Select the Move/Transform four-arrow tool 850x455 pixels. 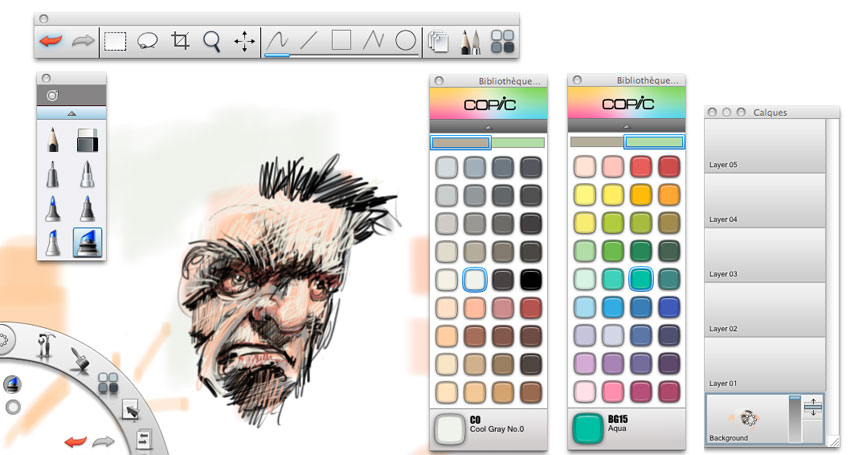(x=244, y=41)
